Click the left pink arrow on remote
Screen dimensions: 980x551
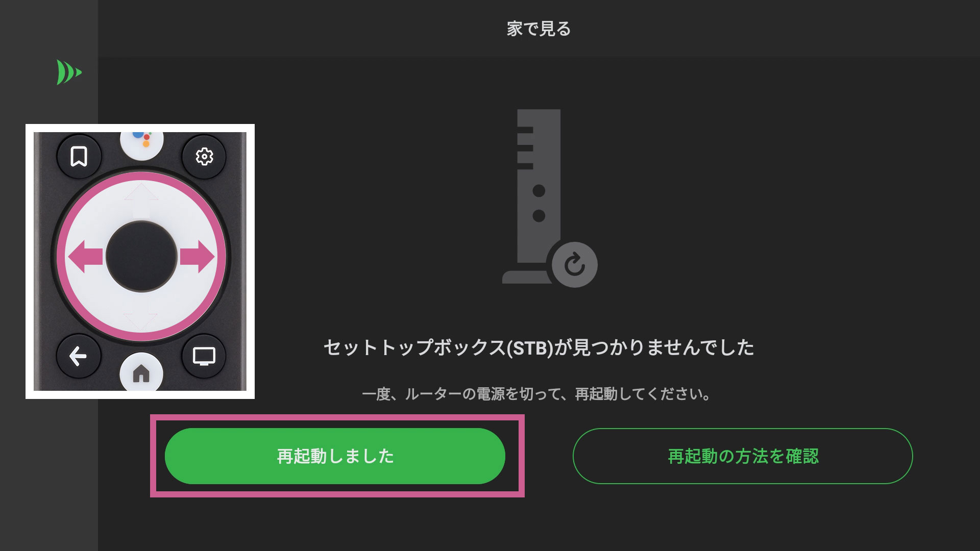[x=86, y=256]
